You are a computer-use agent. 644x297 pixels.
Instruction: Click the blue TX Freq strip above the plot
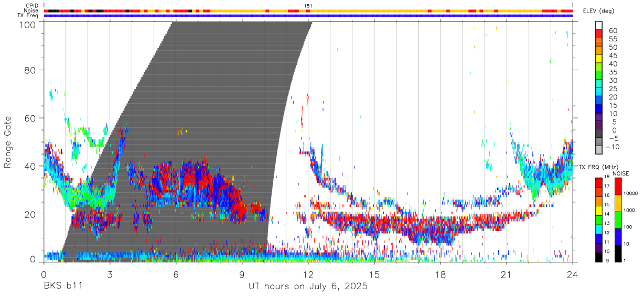point(308,16)
